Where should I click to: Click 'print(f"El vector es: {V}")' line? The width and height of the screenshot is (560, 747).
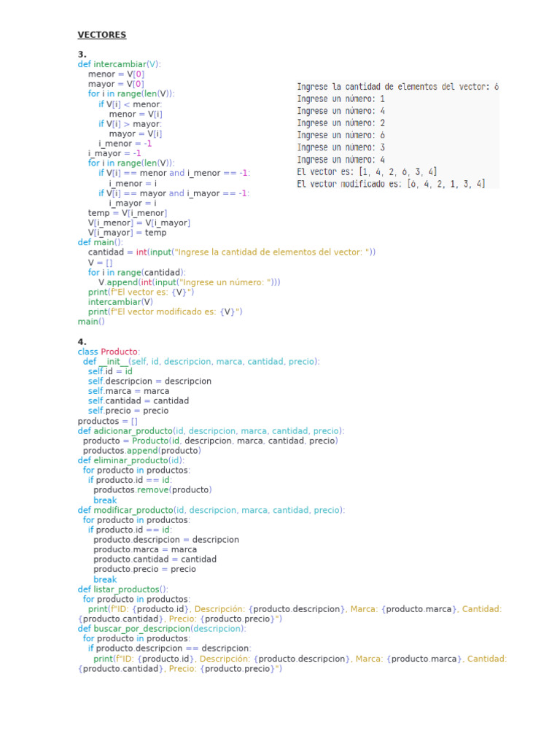pos(141,292)
